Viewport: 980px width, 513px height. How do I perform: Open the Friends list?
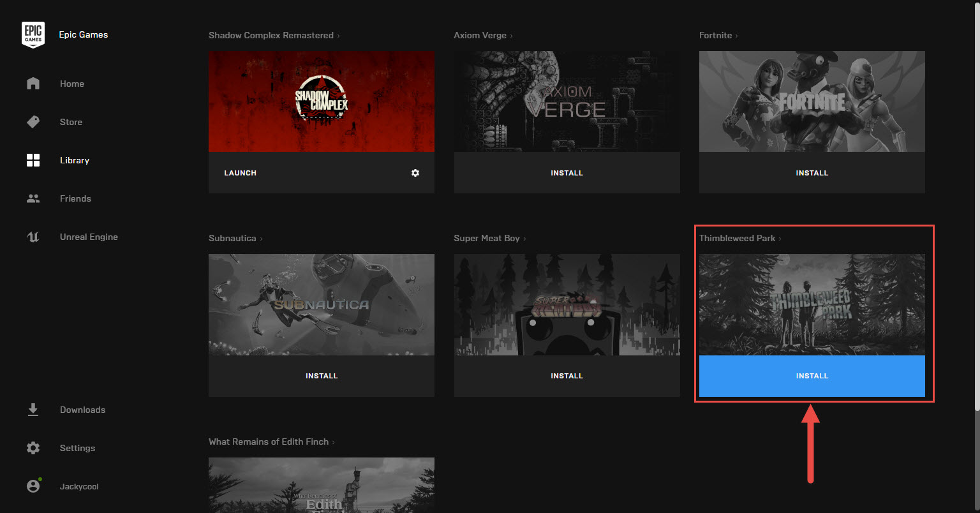coord(75,198)
